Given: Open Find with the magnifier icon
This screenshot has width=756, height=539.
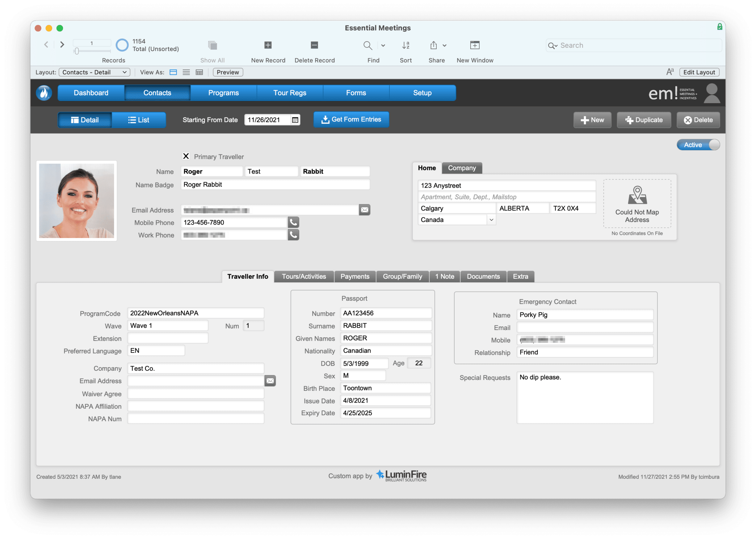Looking at the screenshot, I should (367, 45).
